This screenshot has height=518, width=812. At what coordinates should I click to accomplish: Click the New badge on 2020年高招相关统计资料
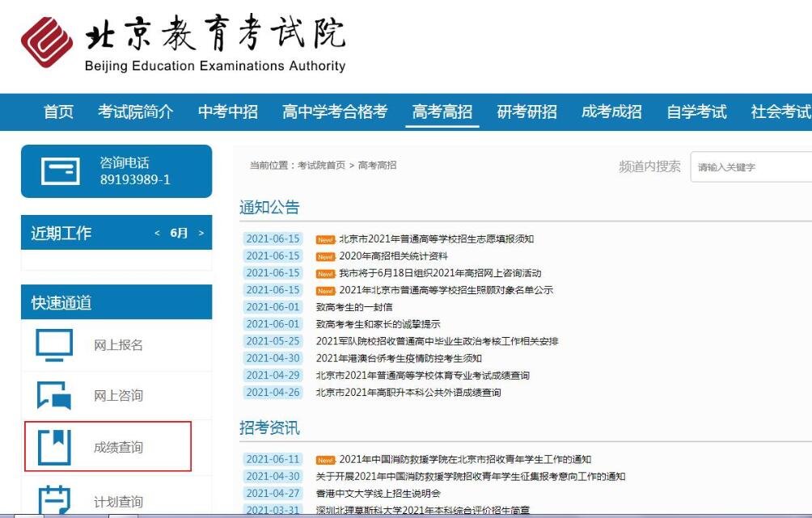[x=324, y=255]
